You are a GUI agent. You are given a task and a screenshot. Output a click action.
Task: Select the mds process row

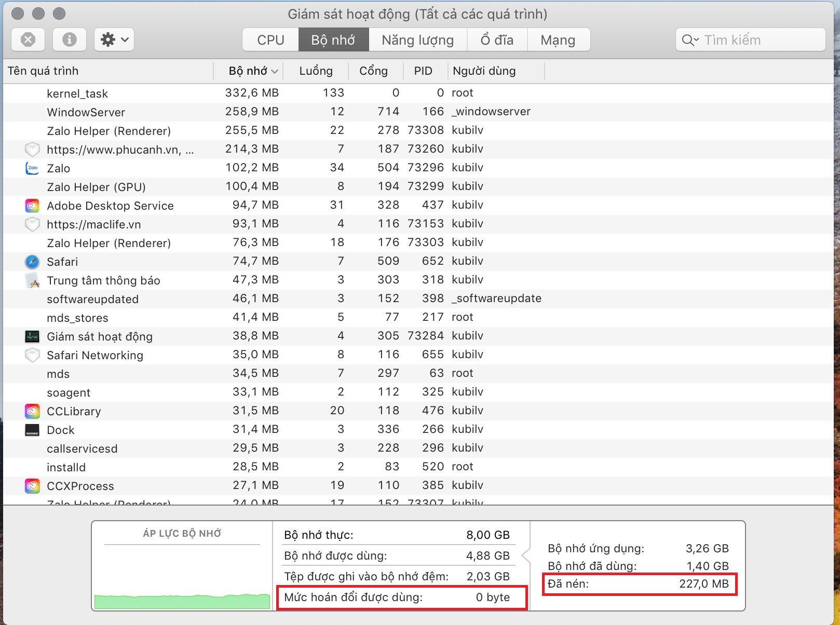(418, 374)
